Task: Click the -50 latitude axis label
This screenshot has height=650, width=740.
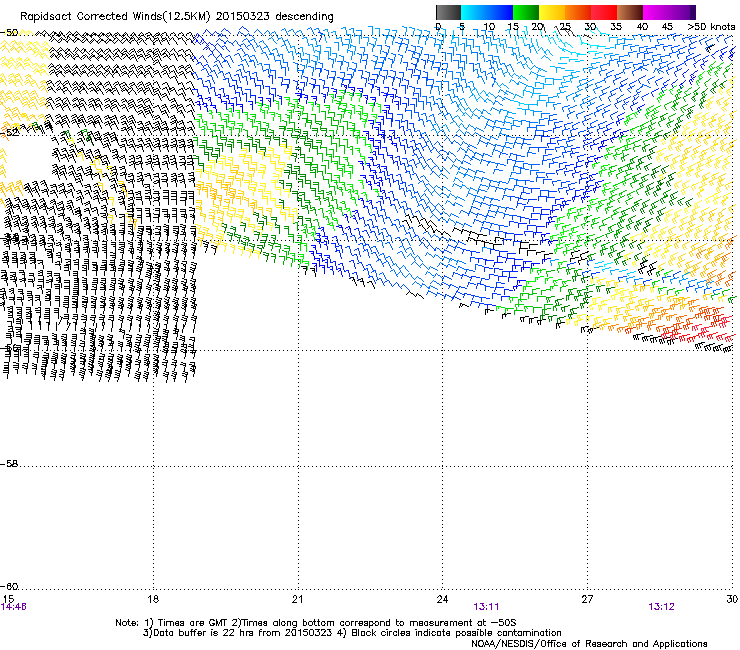Action: [x=9, y=33]
